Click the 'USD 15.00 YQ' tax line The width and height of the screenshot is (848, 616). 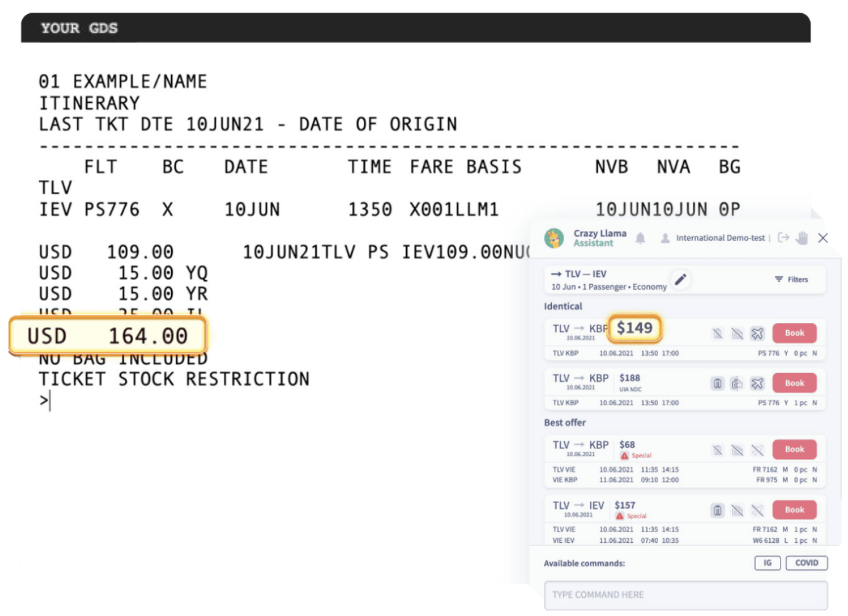pos(123,273)
